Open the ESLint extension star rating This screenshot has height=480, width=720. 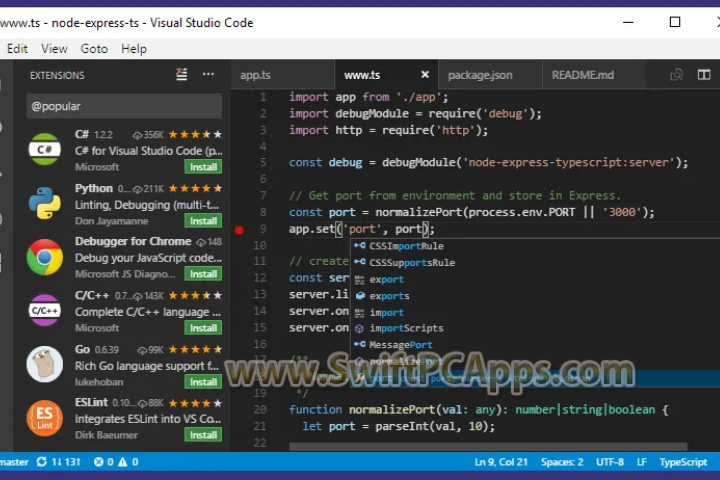coord(195,403)
